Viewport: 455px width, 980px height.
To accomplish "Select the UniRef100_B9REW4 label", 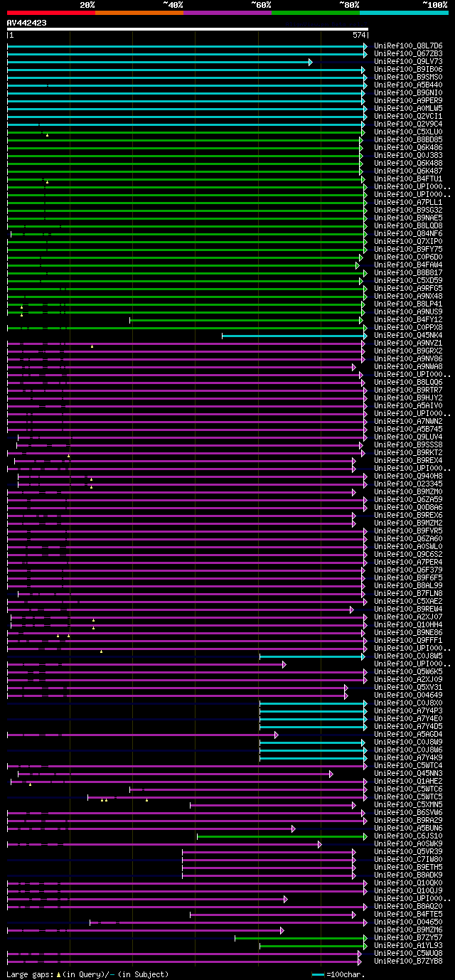I will click(x=408, y=609).
